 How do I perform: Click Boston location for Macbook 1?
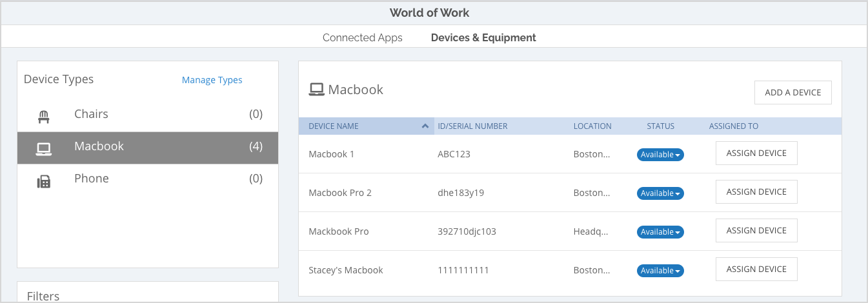[591, 155]
